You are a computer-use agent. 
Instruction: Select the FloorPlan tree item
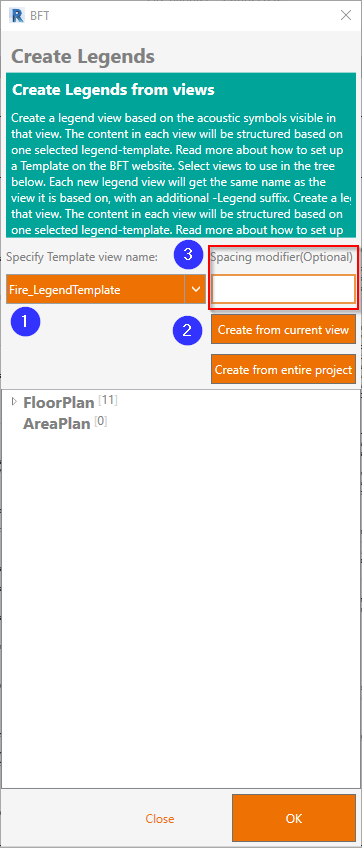[59, 402]
